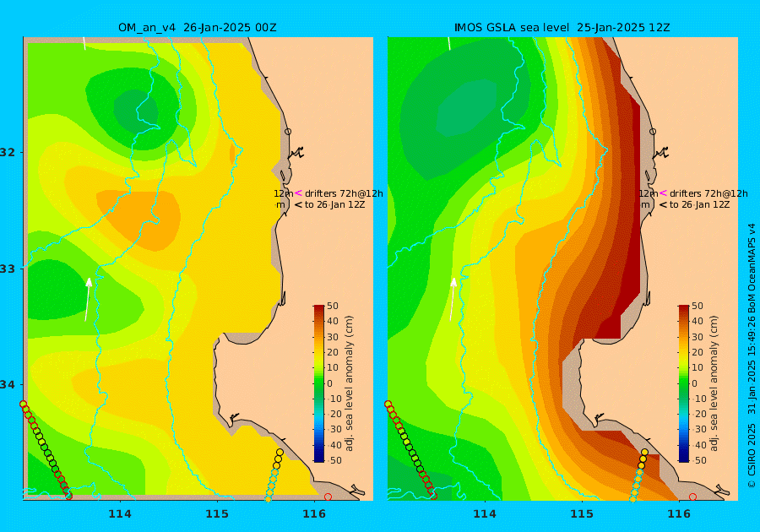Click longitude label 115 under the left panel
The width and height of the screenshot is (760, 532).
(217, 514)
